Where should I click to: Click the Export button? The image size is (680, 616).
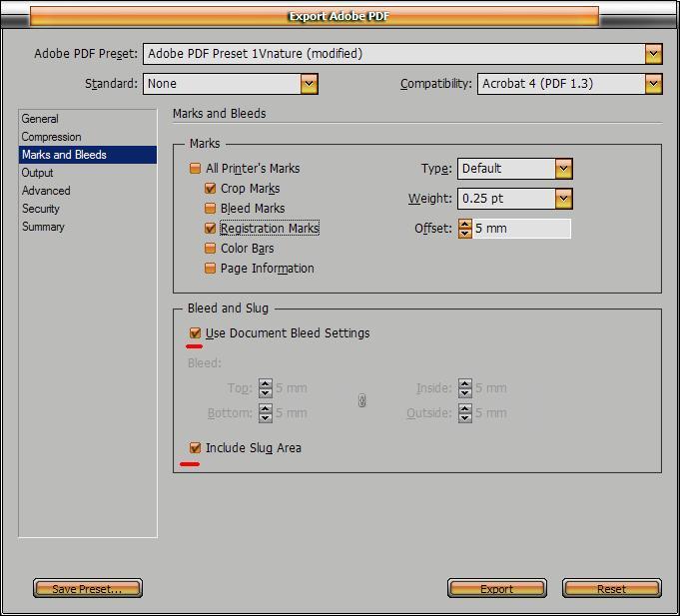[x=497, y=588]
